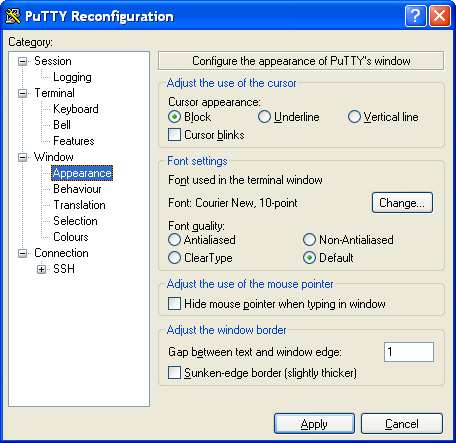Expand the SSH tree node
Image resolution: width=456 pixels, height=443 pixels.
coord(41,269)
